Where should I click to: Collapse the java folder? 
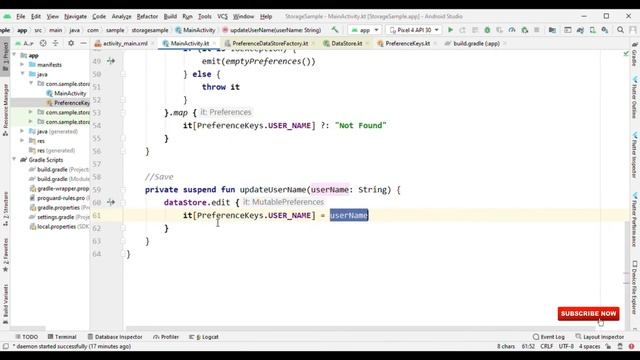pyautogui.click(x=22, y=74)
